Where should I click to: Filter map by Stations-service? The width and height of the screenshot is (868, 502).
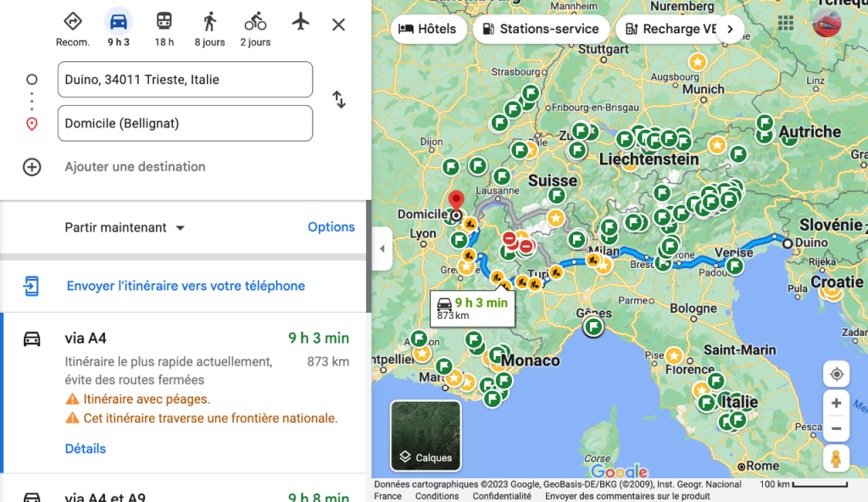coord(541,29)
